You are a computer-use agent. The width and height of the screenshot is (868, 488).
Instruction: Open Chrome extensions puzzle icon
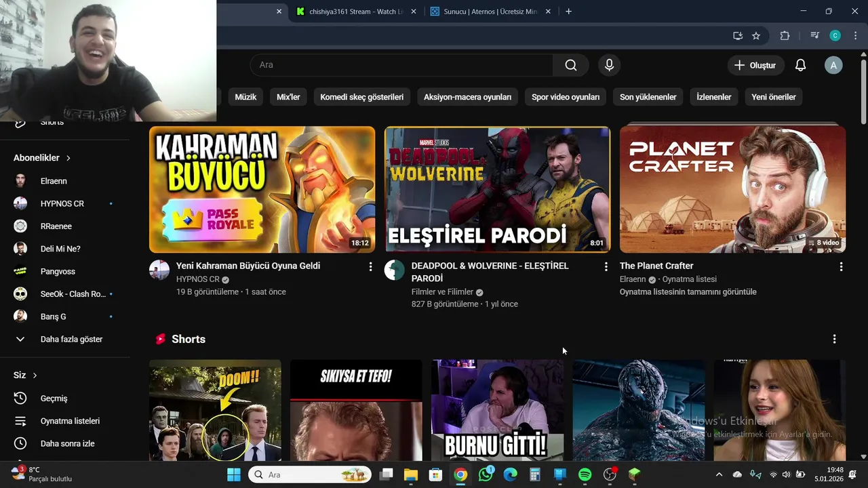[x=785, y=35]
